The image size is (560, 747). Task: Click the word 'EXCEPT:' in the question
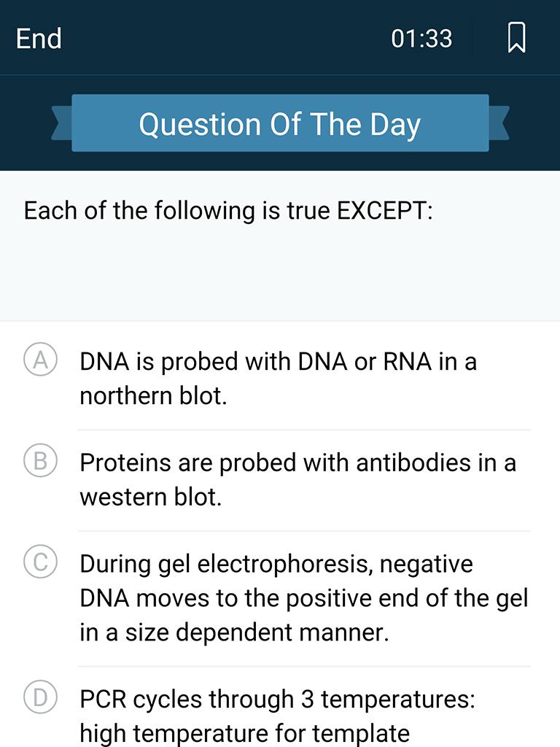385,211
